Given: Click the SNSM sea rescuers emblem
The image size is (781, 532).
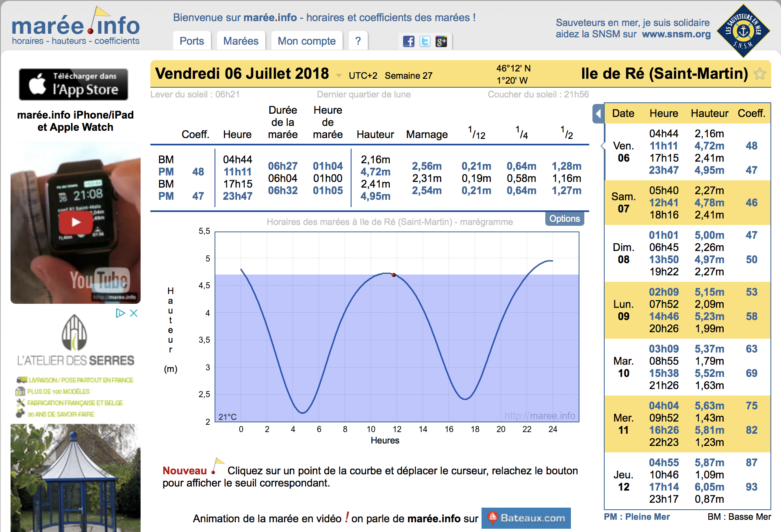Looking at the screenshot, I should pyautogui.click(x=743, y=31).
